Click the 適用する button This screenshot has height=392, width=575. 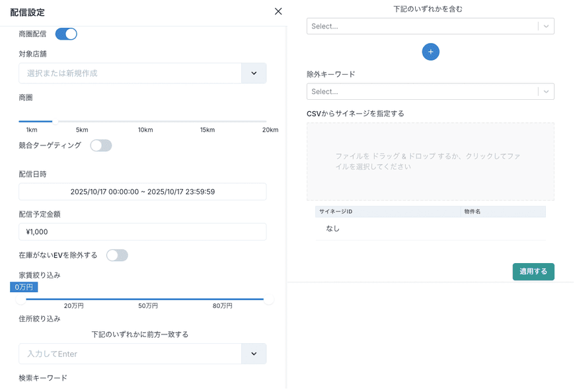click(x=533, y=272)
